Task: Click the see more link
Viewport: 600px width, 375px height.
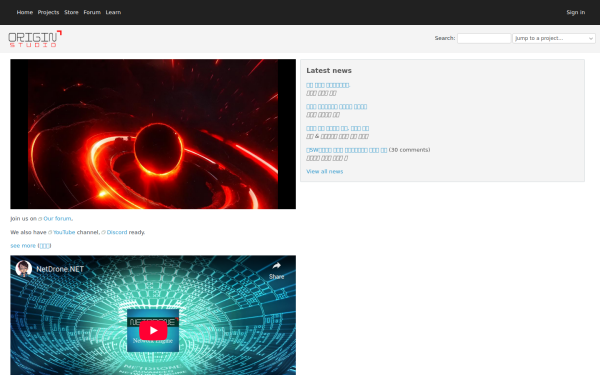Action: tap(23, 246)
